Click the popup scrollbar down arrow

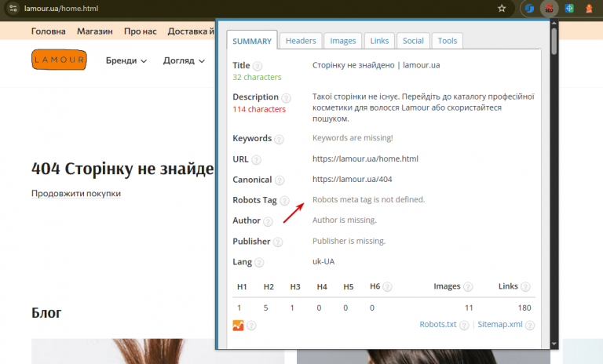[x=554, y=344]
